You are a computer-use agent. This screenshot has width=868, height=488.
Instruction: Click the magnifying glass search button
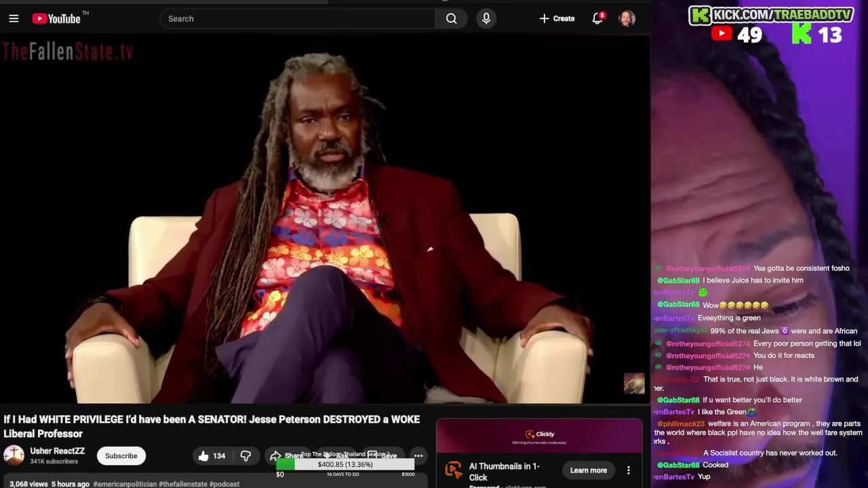(452, 19)
